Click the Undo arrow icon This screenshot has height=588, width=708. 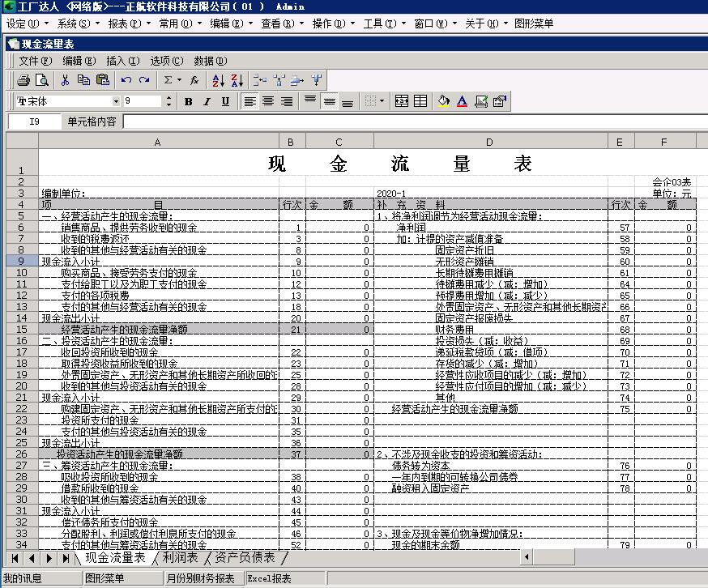(x=126, y=80)
